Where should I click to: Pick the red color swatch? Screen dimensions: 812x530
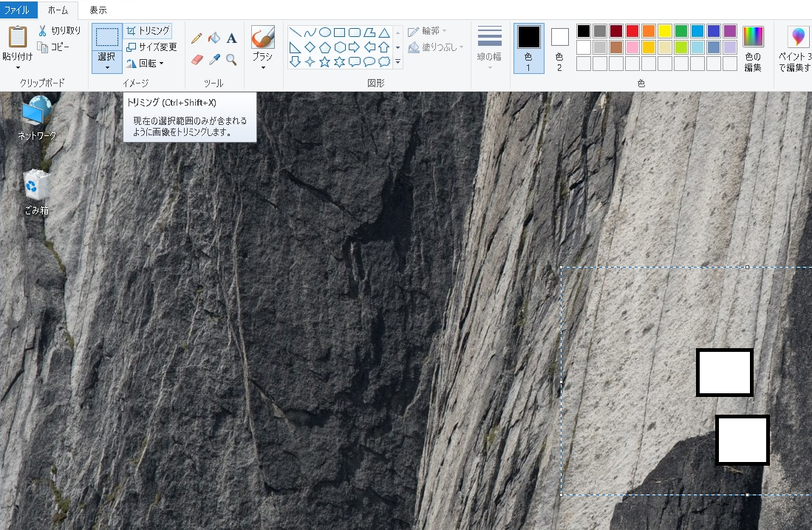pos(632,31)
